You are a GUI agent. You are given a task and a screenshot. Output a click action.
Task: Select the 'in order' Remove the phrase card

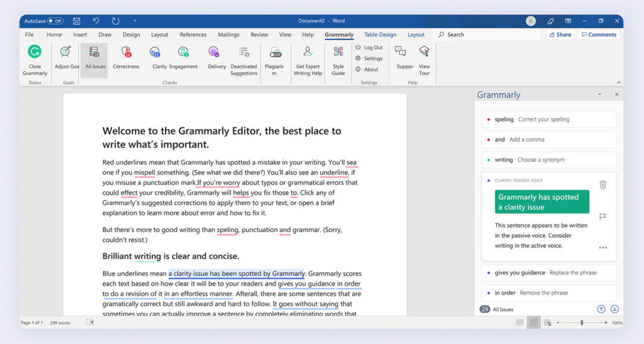tap(548, 292)
